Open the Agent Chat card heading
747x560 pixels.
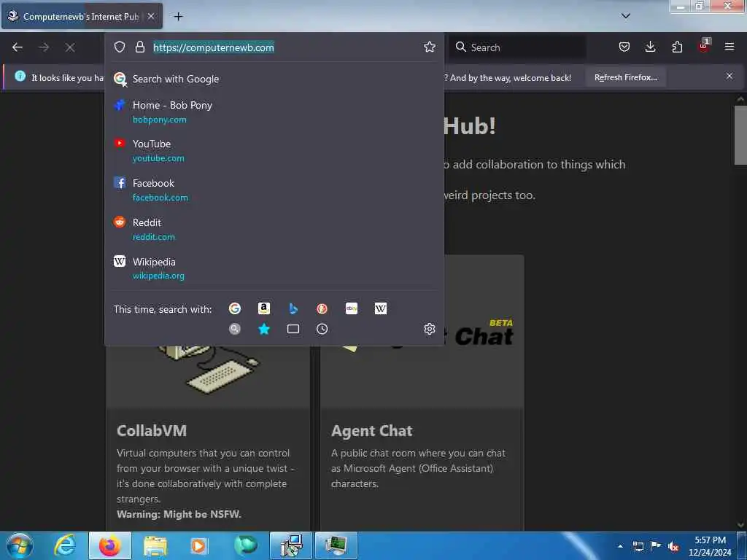click(x=371, y=430)
